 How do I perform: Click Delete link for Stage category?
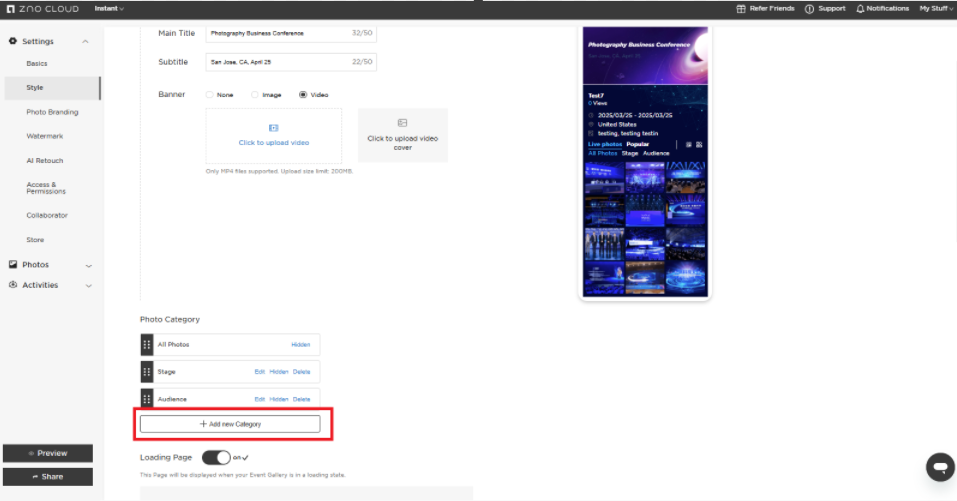click(x=302, y=372)
